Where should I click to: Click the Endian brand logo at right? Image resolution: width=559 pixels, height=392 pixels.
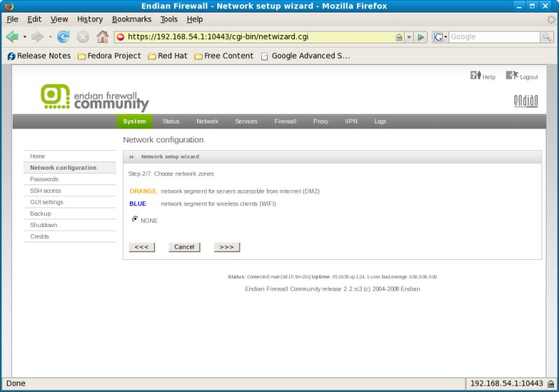[x=526, y=101]
